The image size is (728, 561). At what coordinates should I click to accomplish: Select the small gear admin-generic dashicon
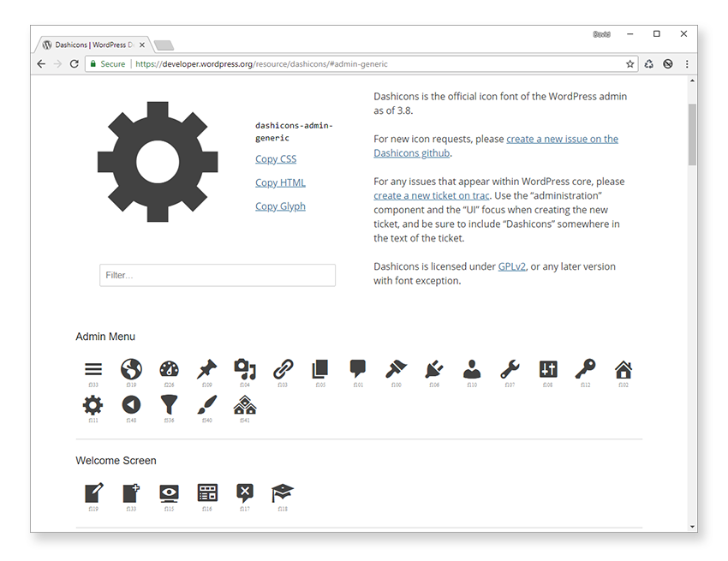pyautogui.click(x=92, y=405)
